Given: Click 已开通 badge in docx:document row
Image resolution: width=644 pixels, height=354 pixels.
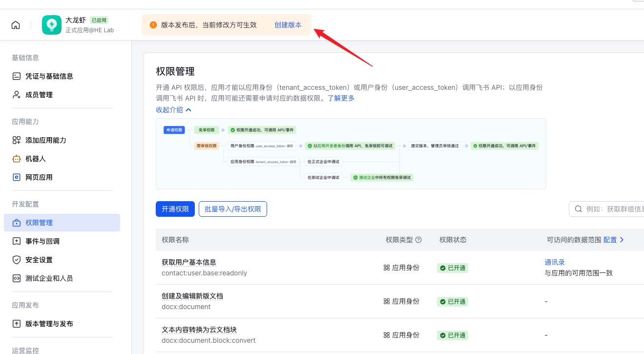Looking at the screenshot, I should coord(453,302).
